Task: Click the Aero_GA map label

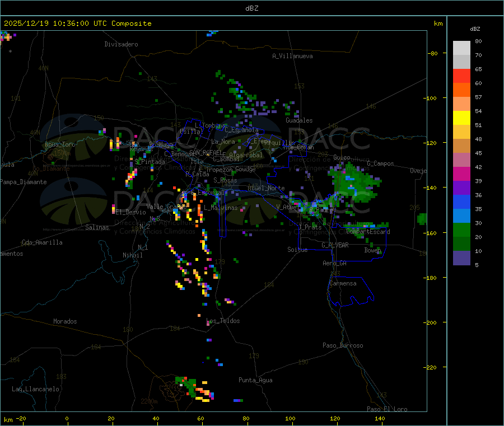Action: (x=335, y=263)
